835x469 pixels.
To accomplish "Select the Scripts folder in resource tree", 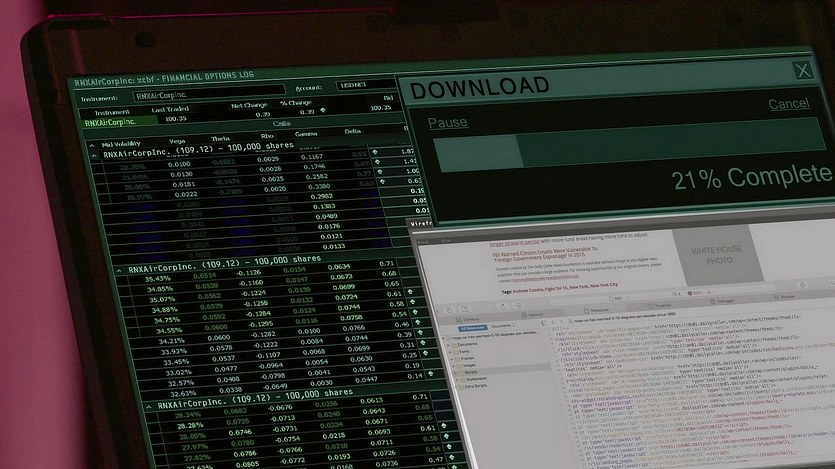I will click(x=471, y=372).
